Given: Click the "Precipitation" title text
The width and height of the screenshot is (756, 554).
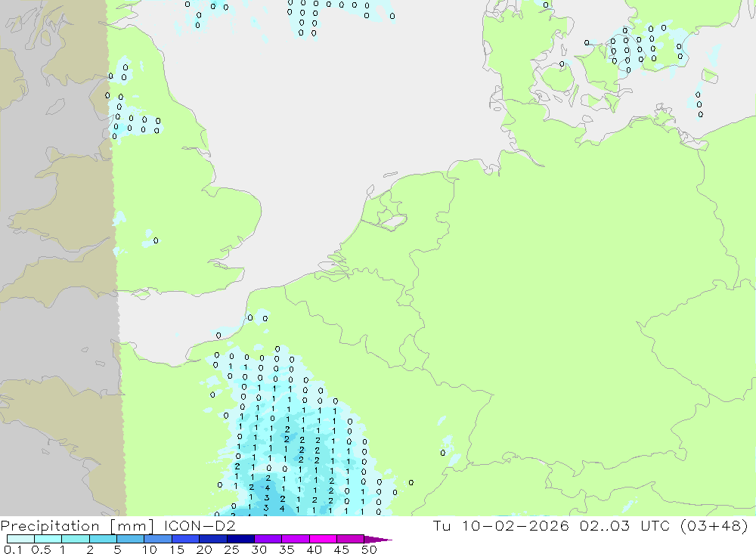Looking at the screenshot, I should [x=50, y=526].
